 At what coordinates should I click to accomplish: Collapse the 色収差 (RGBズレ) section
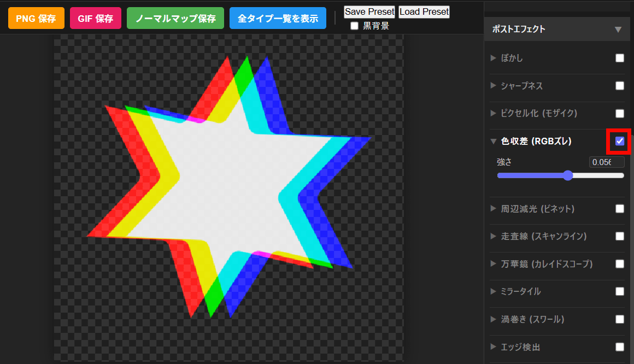(x=536, y=142)
